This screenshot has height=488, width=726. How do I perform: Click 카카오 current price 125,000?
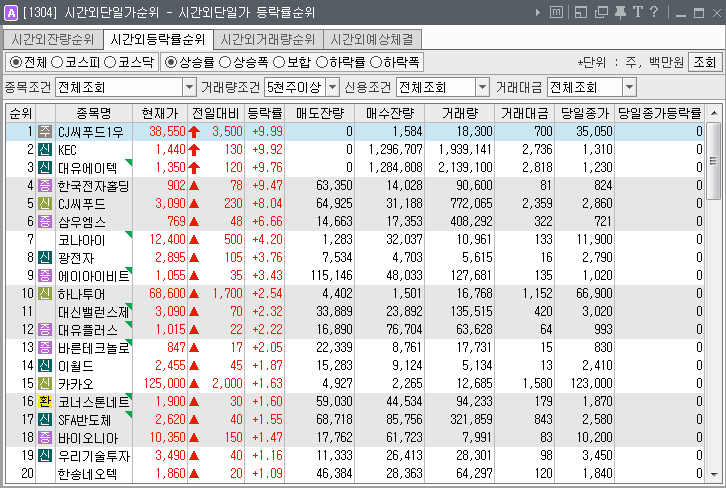[x=164, y=384]
